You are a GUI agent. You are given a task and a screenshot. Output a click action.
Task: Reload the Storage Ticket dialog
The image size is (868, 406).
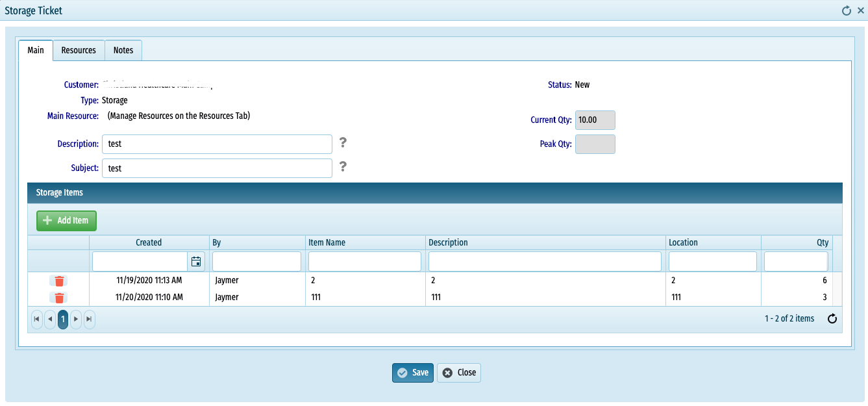click(x=846, y=10)
